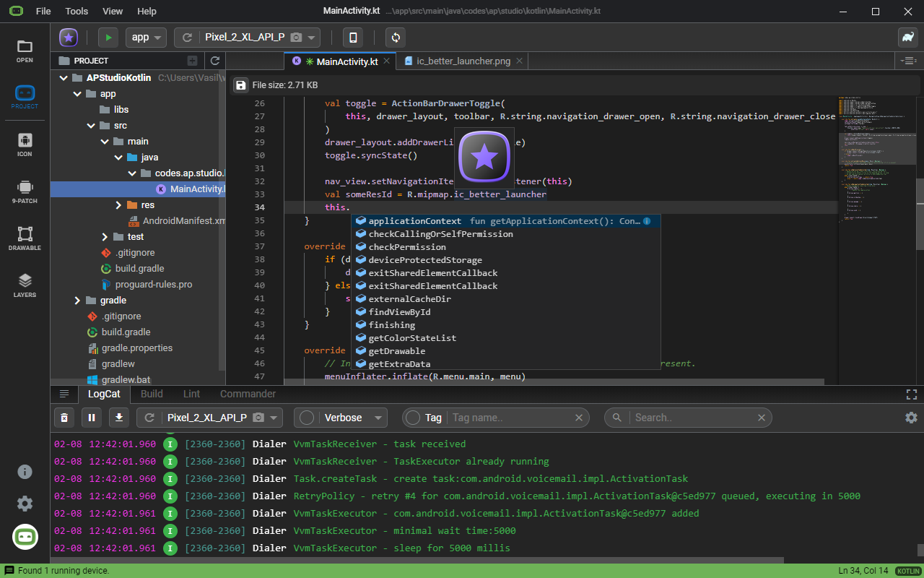Click the hamburger menu icon in bottom panel
Image resolution: width=924 pixels, height=578 pixels.
point(64,394)
